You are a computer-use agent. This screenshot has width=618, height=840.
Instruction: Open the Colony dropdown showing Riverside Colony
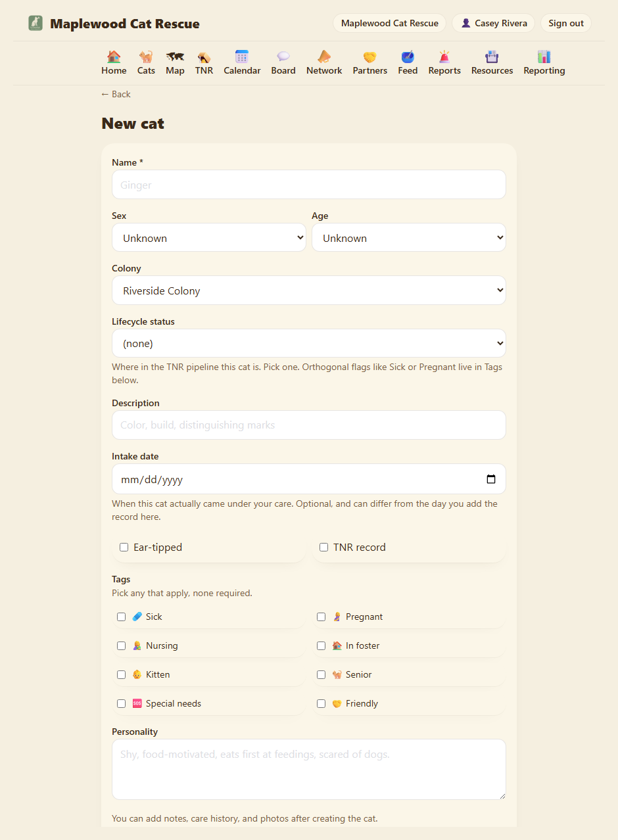309,290
